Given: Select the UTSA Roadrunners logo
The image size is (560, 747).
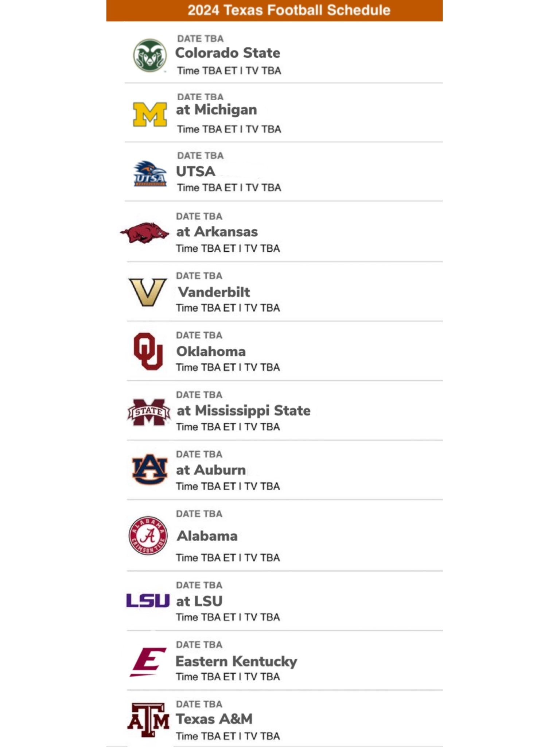Looking at the screenshot, I should [x=150, y=174].
